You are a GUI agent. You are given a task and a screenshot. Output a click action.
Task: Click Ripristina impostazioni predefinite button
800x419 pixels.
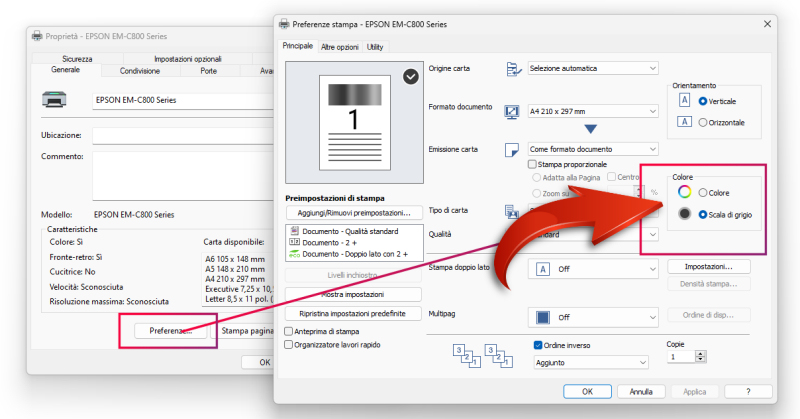353,313
